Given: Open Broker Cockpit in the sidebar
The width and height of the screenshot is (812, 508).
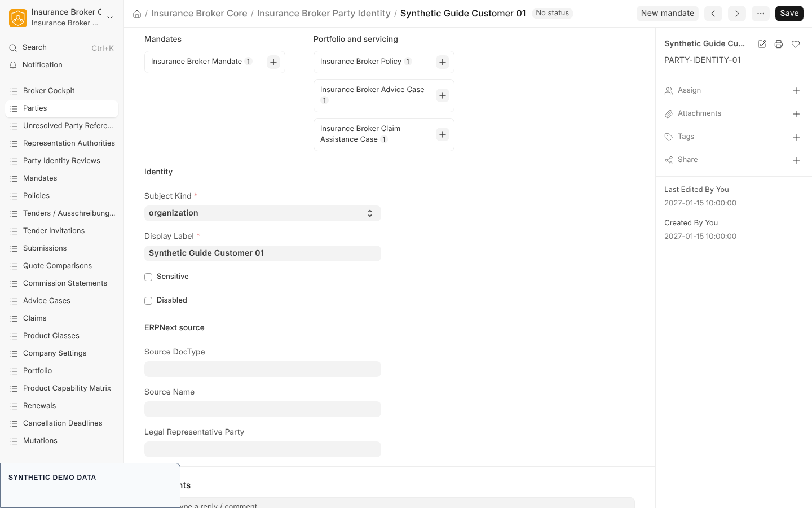Looking at the screenshot, I should [61, 91].
